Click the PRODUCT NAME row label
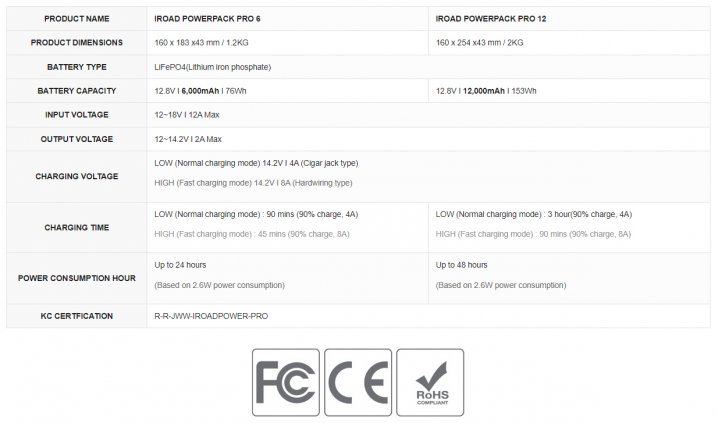Viewport: 718px width, 423px height. pos(76,19)
